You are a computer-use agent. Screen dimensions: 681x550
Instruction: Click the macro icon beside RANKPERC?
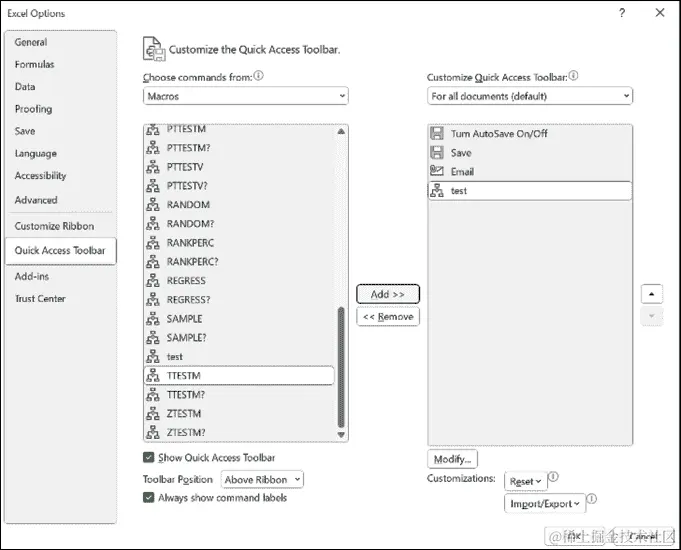click(152, 262)
